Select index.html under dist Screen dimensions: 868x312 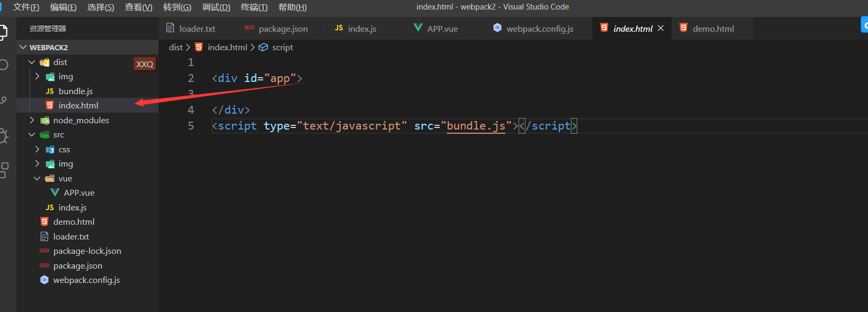[x=78, y=105]
